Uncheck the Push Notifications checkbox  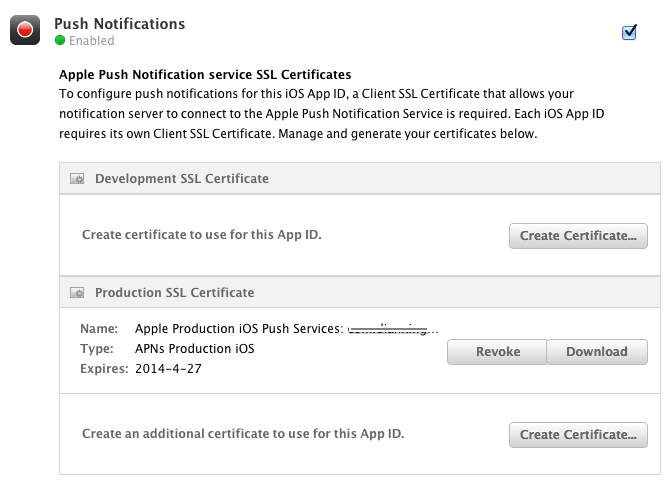629,32
